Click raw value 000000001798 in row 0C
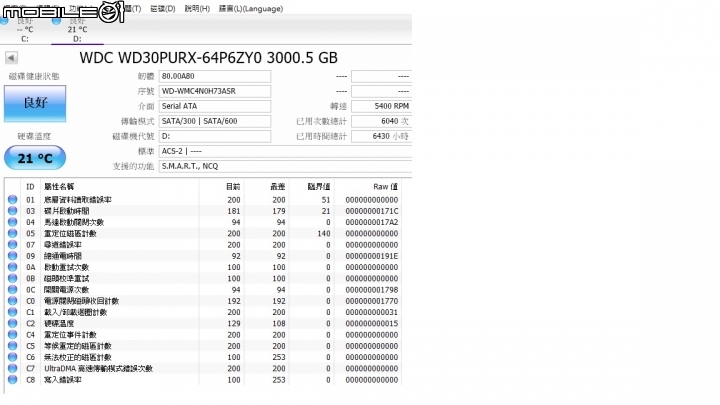The height and width of the screenshot is (405, 720). [x=372, y=290]
